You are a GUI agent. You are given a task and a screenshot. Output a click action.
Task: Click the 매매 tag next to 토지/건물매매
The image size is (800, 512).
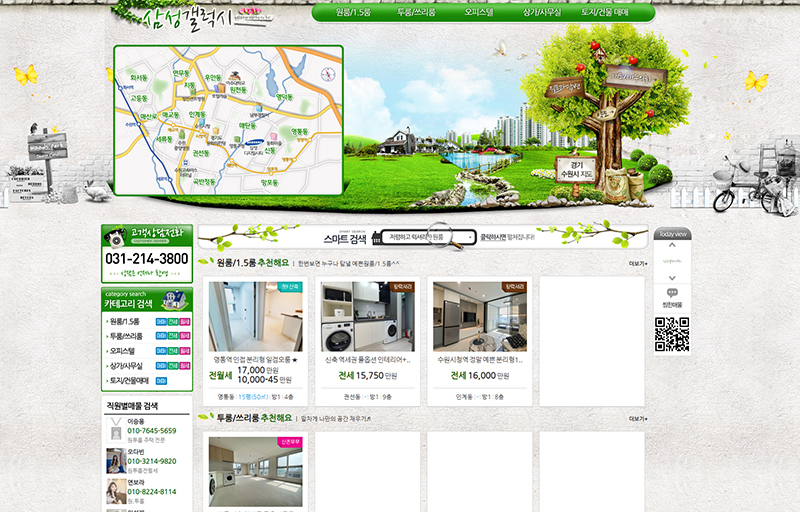coord(160,381)
